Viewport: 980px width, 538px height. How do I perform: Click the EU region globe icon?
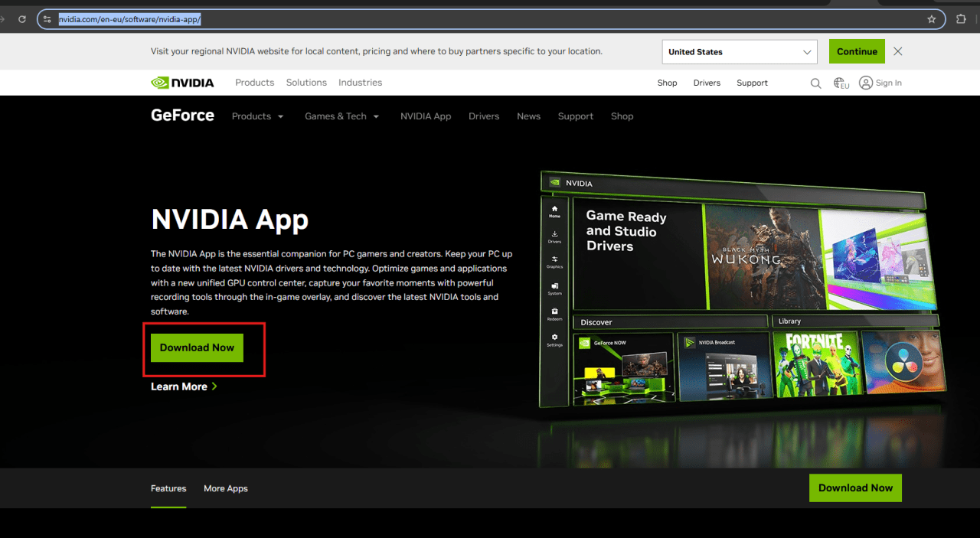pyautogui.click(x=841, y=83)
